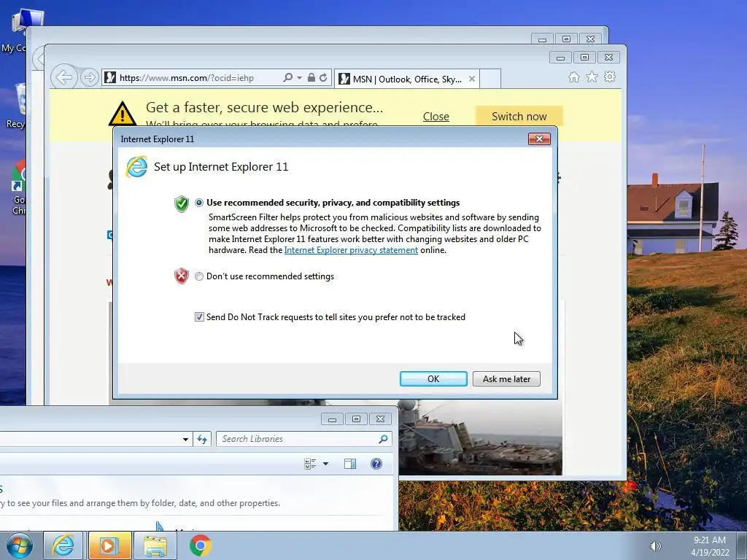The height and width of the screenshot is (560, 747).
Task: Open a new tab in Internet Explorer
Action: pyautogui.click(x=489, y=79)
